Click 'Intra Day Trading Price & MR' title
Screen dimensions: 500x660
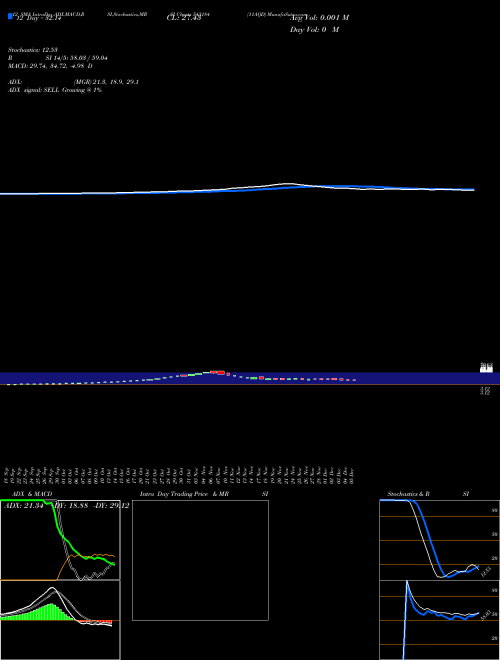click(x=184, y=494)
